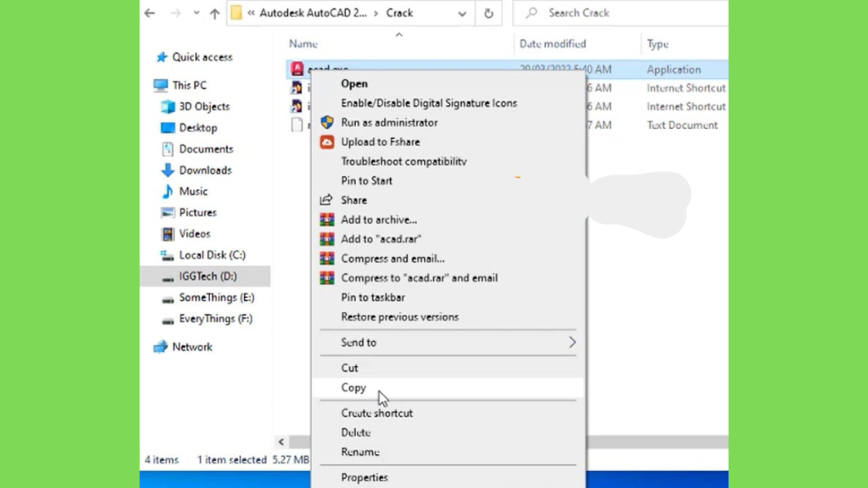Expand the hidden path chevrons in address bar
868x488 pixels.
tap(251, 13)
